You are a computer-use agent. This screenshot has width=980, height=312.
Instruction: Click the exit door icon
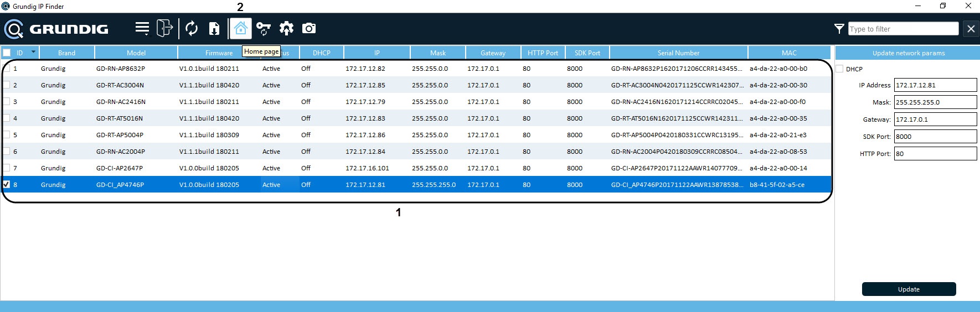pyautogui.click(x=164, y=28)
